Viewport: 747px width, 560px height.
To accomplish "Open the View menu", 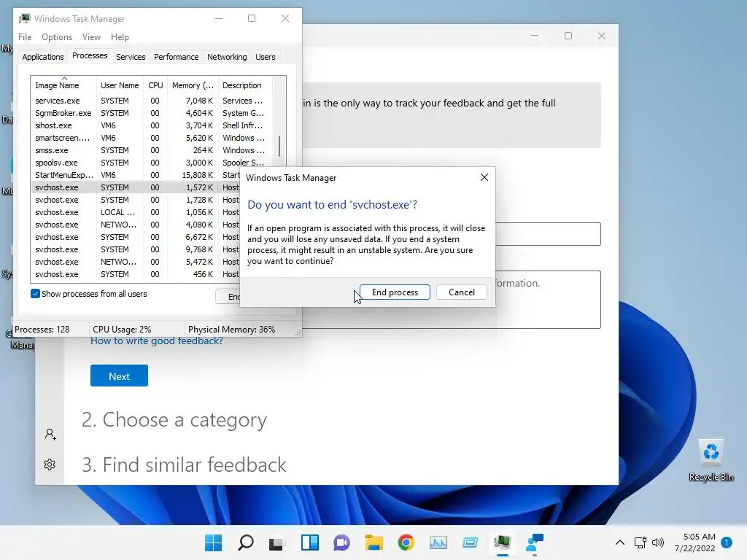I will click(x=91, y=37).
